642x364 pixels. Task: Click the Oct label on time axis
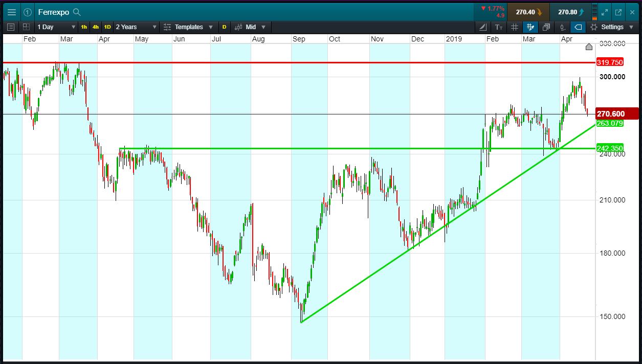point(335,39)
